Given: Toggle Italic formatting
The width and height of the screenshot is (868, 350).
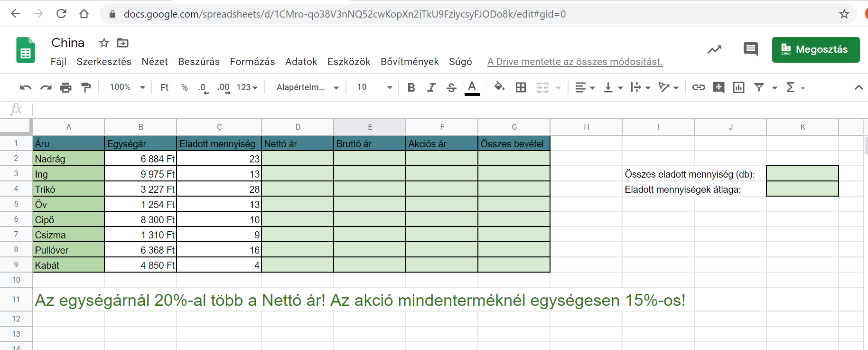Looking at the screenshot, I should click(431, 87).
